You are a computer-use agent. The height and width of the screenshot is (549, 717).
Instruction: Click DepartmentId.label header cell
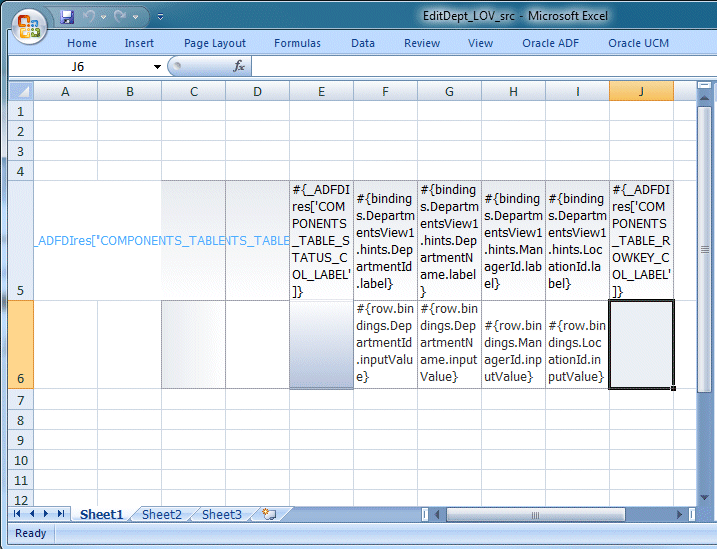385,240
